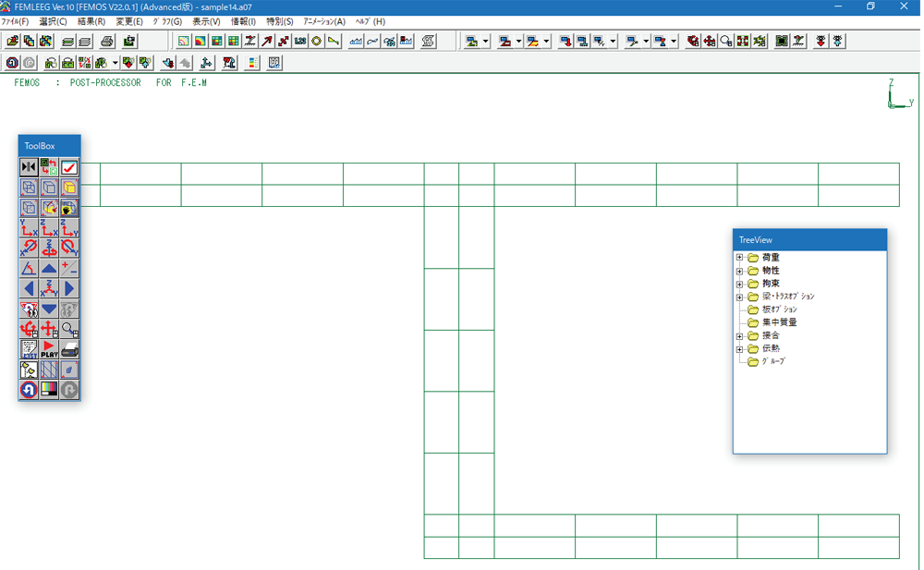Click the red down-arrow eye icon at the toolbar end

point(821,42)
